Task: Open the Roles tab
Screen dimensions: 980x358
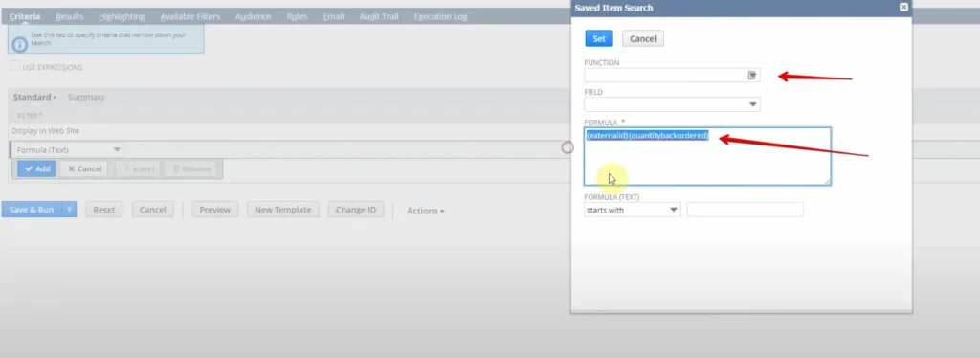Action: [x=297, y=17]
